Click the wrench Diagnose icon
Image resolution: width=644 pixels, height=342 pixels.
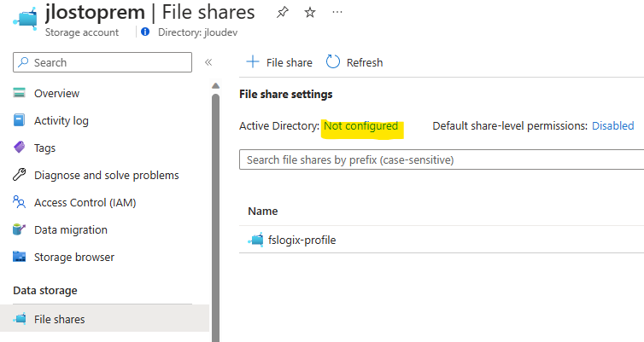point(20,175)
